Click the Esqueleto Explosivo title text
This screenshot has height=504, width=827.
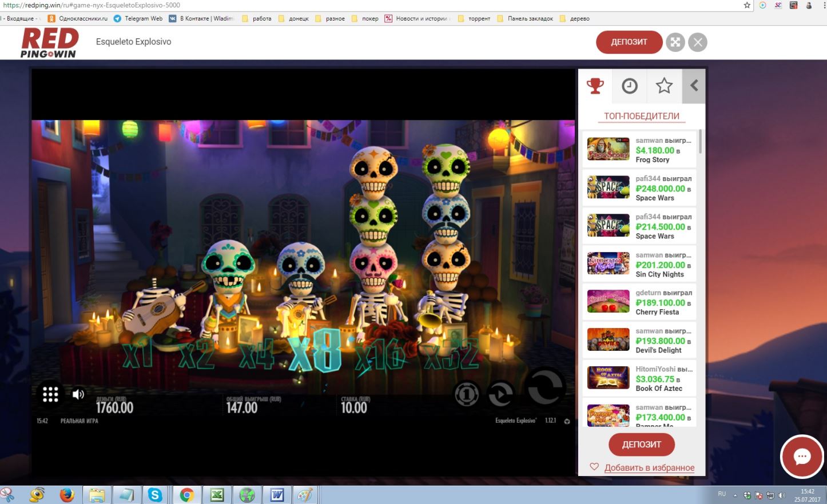pos(133,42)
